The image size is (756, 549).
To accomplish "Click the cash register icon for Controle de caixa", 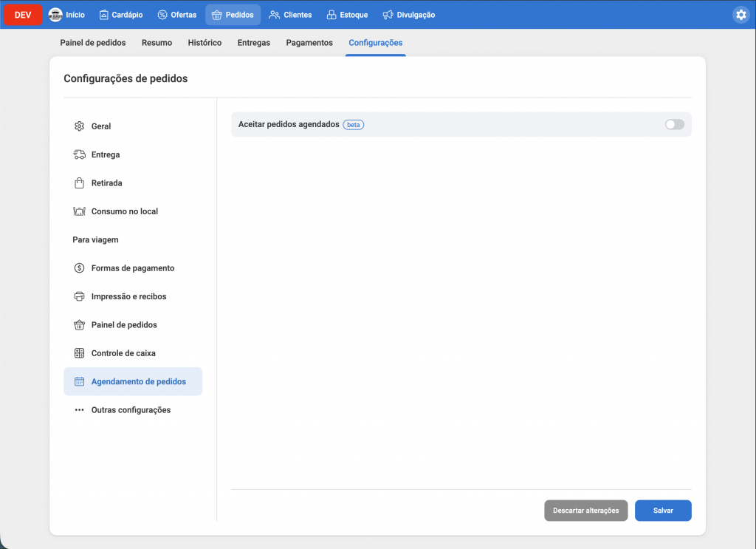I will click(79, 353).
